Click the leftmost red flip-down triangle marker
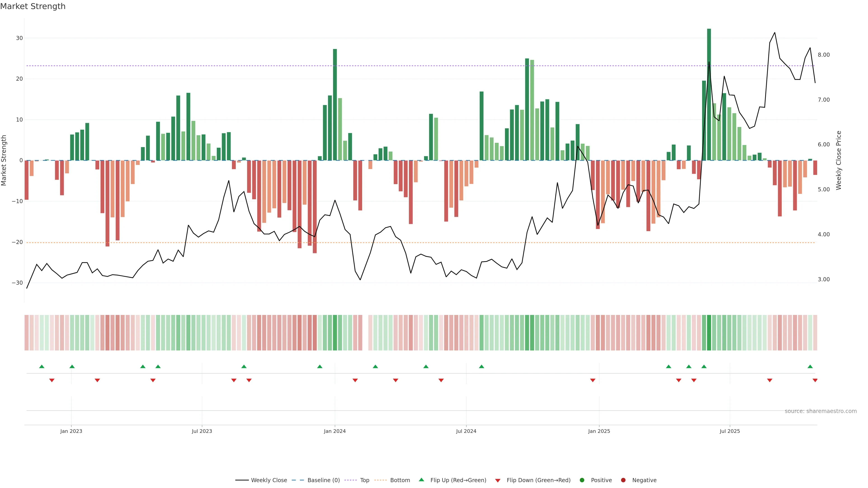Viewport: 868px width, 488px height. pos(52,380)
